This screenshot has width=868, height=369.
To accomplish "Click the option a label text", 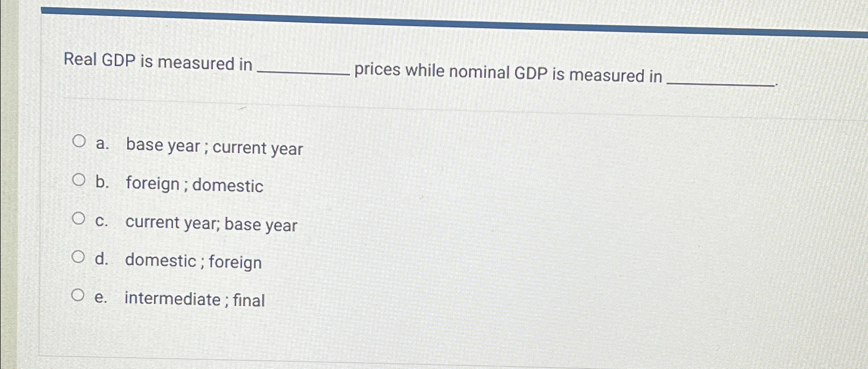I will tap(213, 149).
